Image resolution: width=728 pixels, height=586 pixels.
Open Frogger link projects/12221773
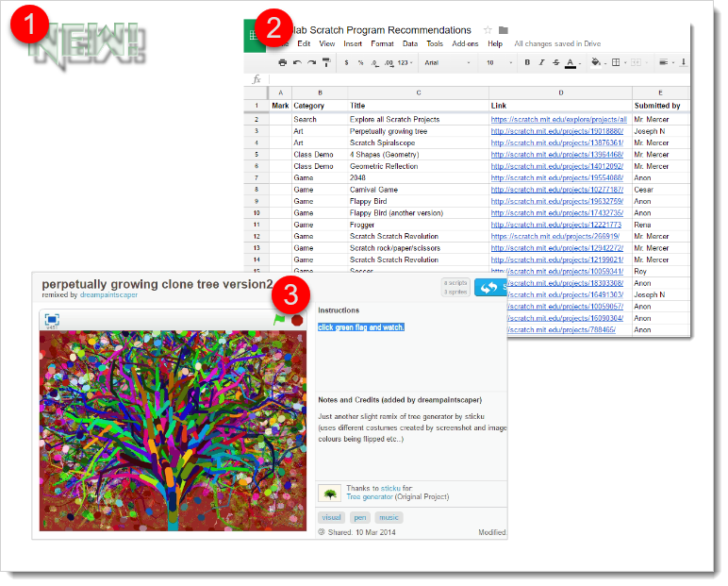[x=555, y=225]
